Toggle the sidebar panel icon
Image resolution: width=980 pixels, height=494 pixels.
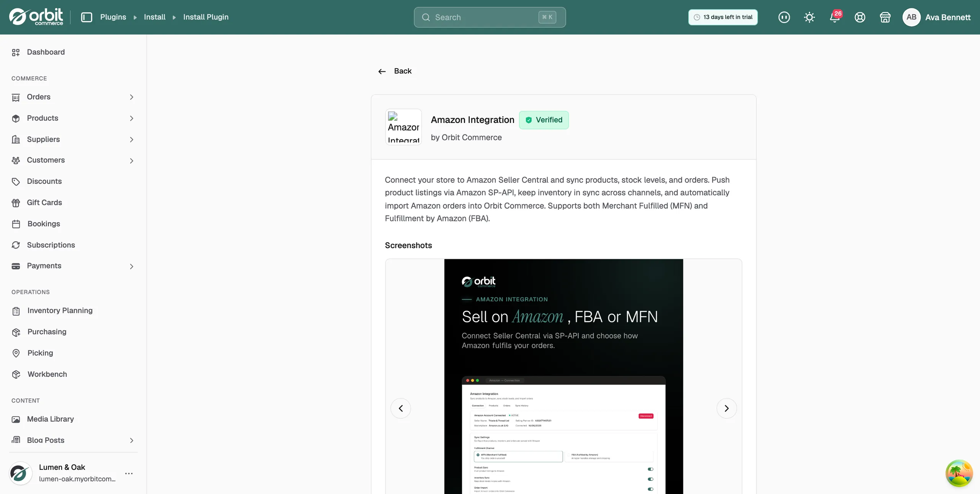[x=87, y=17]
